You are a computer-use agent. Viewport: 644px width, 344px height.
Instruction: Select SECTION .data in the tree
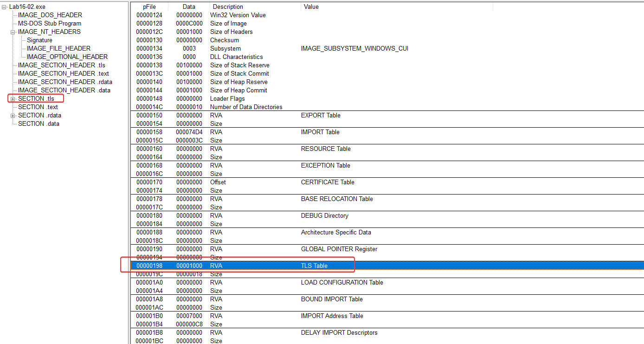tap(39, 124)
